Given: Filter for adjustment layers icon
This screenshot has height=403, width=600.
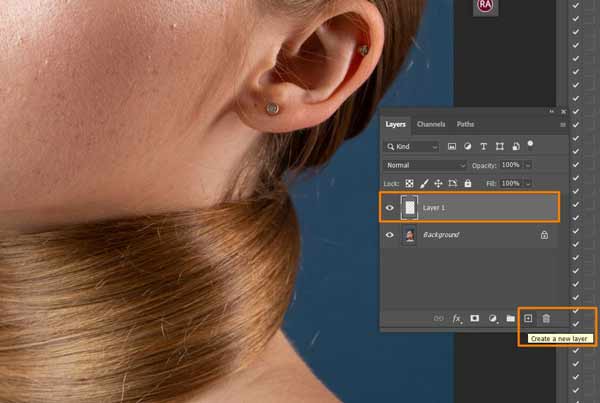Looking at the screenshot, I should point(468,147).
